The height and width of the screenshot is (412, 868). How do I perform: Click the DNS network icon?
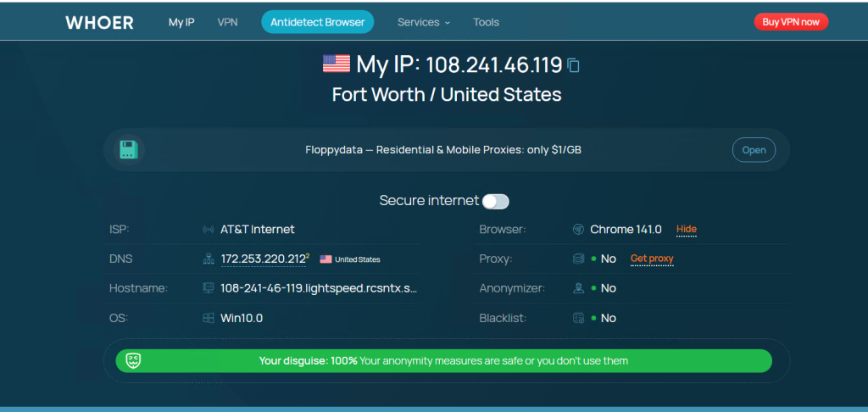208,259
